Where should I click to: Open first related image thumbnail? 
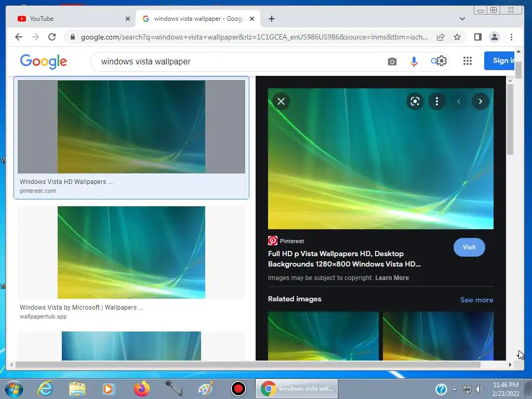tap(323, 336)
